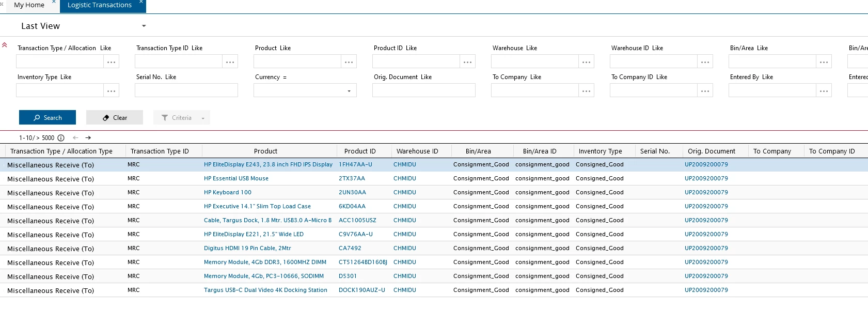Open Product ID CA7492 link
Screen dimensions: 868x324
pyautogui.click(x=350, y=248)
